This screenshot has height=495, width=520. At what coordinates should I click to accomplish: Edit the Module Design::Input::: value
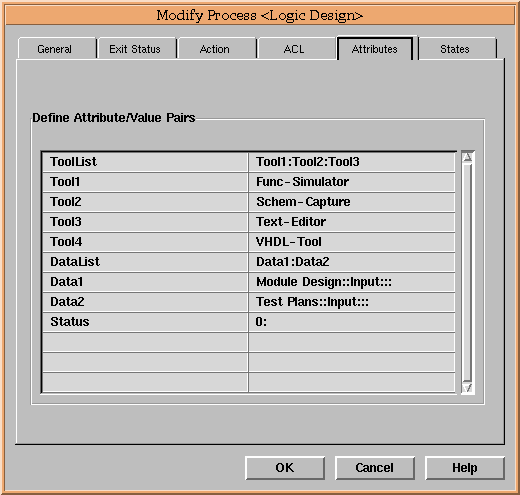click(352, 282)
